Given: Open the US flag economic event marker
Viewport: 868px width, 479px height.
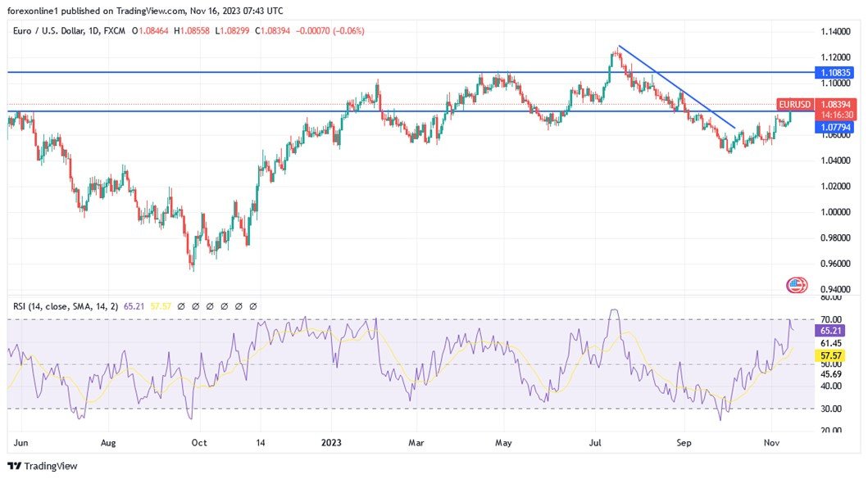Looking at the screenshot, I should [x=796, y=285].
